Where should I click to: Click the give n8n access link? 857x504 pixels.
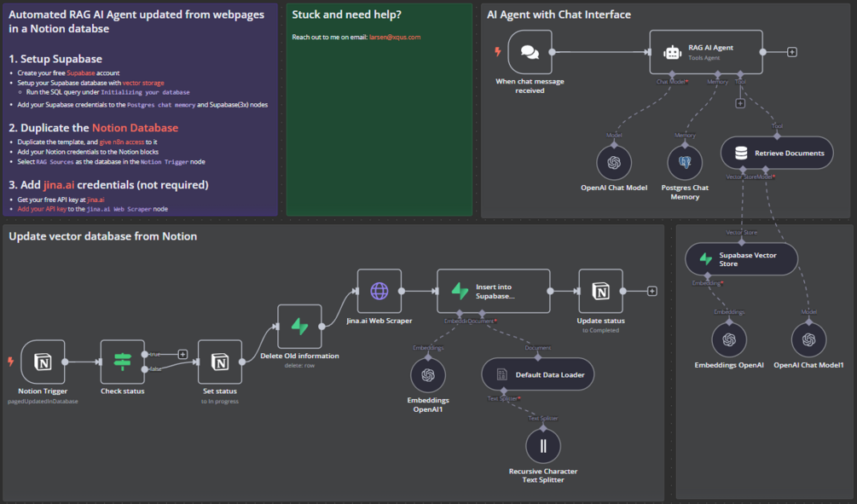pyautogui.click(x=122, y=142)
